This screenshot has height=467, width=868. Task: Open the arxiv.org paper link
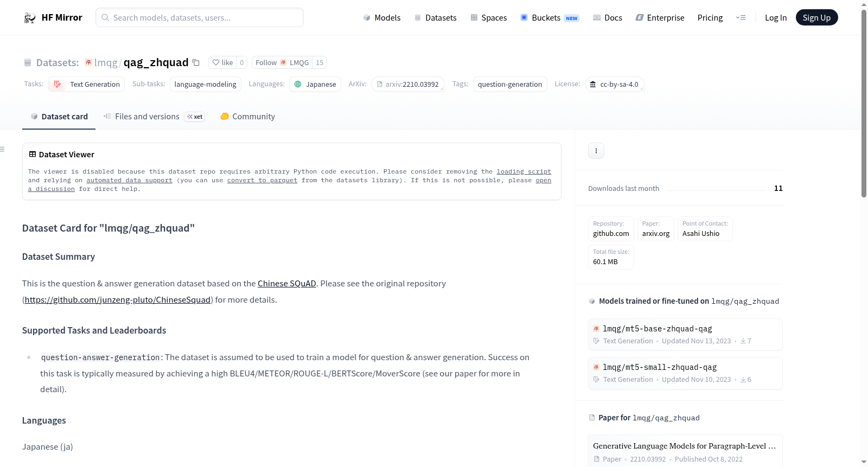pos(656,229)
